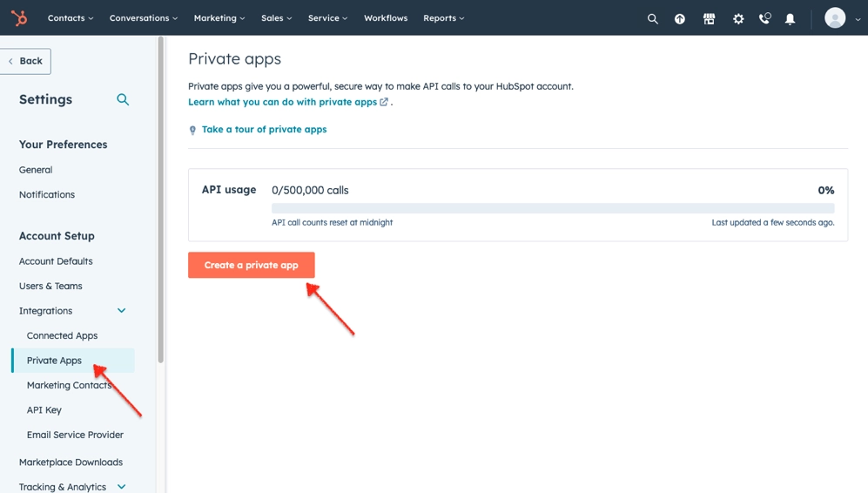Viewport: 868px width, 493px height.
Task: Open General preferences
Action: tap(36, 170)
